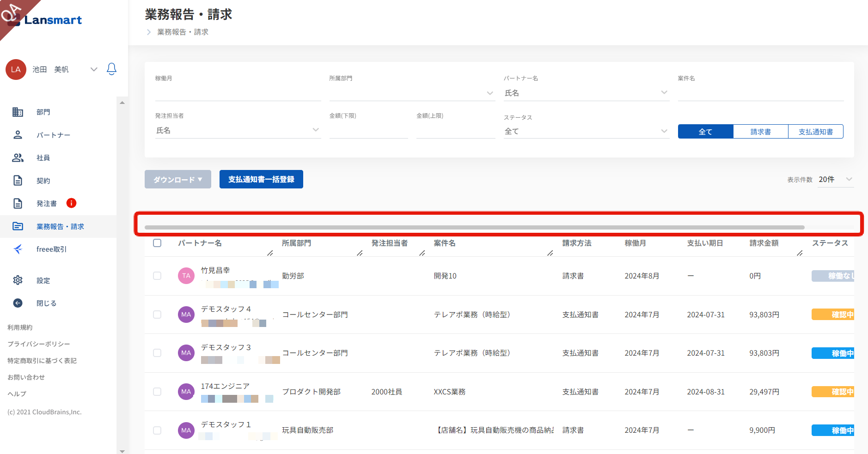The image size is (868, 454).
Task: Click the resize handle of 所属部門 column
Action: point(360,253)
